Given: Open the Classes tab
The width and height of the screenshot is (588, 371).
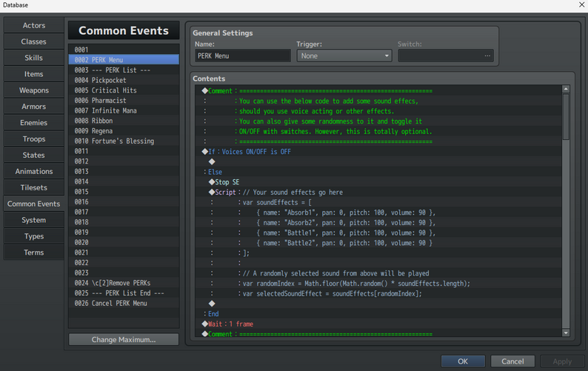Looking at the screenshot, I should pyautogui.click(x=34, y=41).
